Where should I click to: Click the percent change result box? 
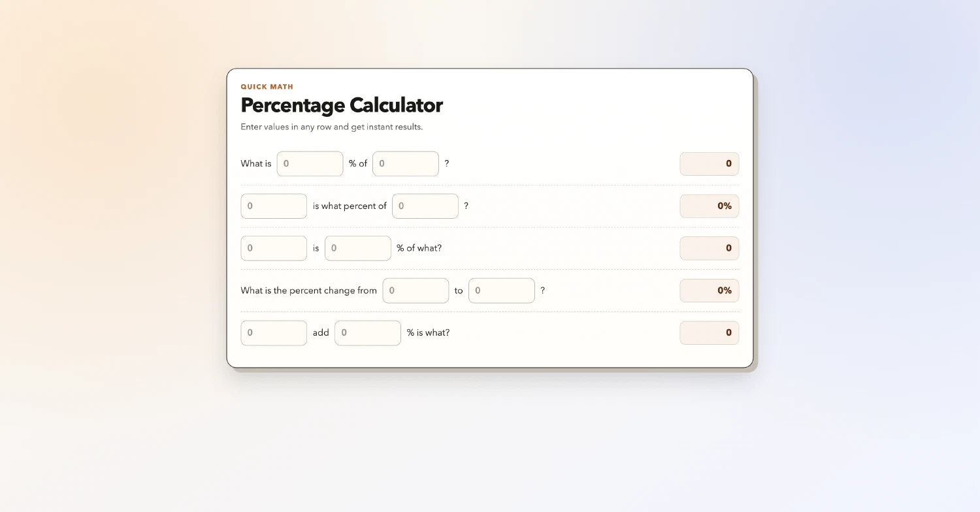[709, 291]
